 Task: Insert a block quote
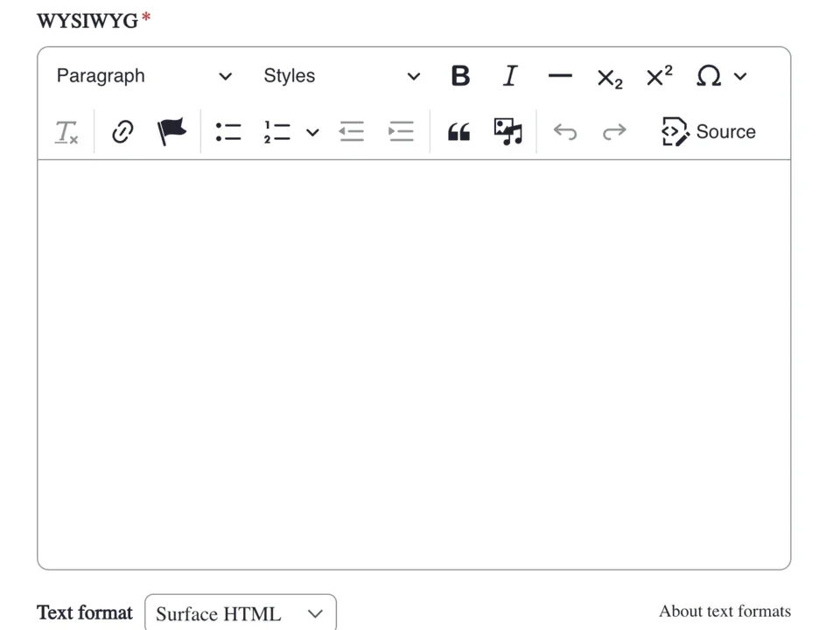pyautogui.click(x=458, y=131)
